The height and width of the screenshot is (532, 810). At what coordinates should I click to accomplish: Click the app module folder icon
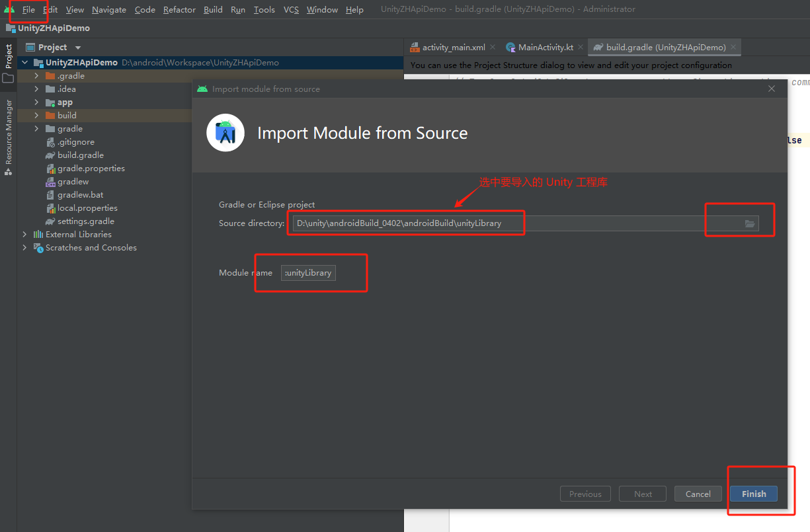(x=50, y=102)
